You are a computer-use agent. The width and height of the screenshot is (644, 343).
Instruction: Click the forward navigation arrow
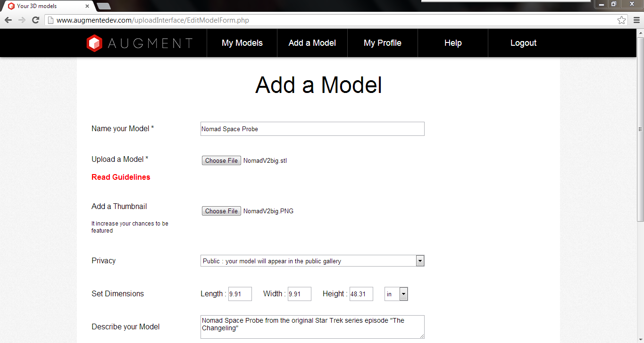(x=21, y=20)
